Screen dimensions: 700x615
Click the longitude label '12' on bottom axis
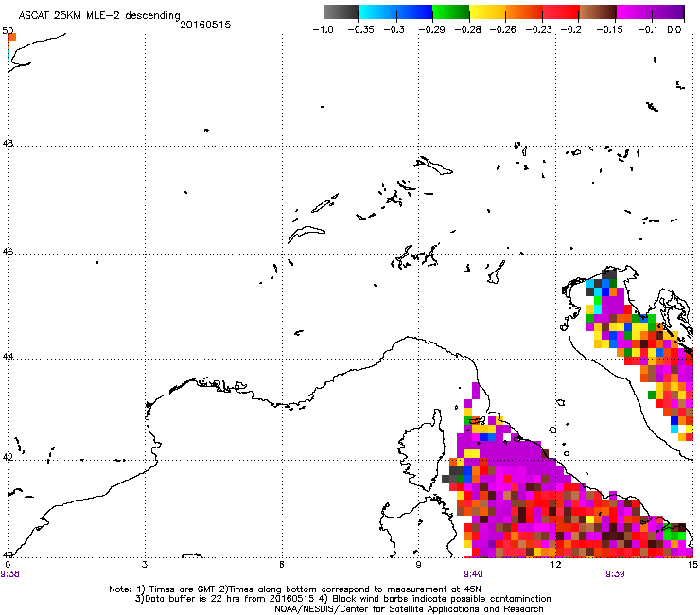pos(555,565)
